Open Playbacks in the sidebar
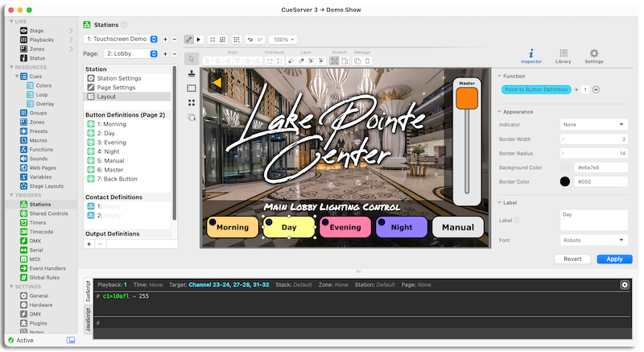Screen dimensions: 644x352 tap(41, 39)
